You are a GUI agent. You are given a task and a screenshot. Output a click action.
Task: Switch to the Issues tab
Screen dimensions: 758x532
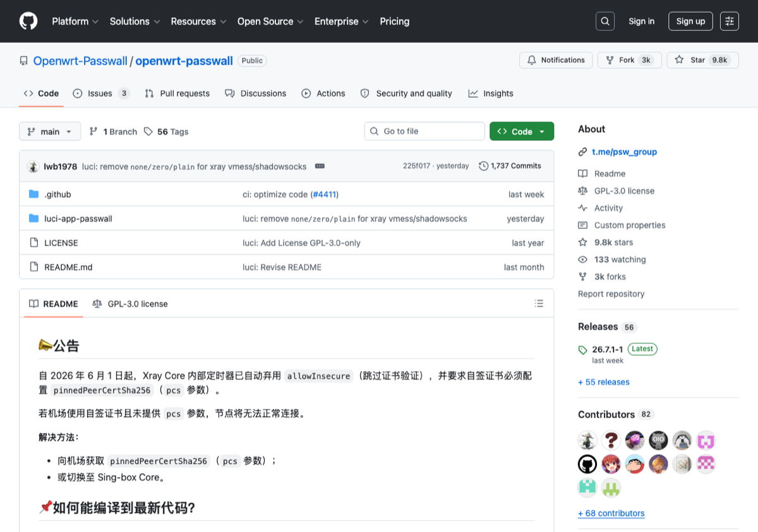click(101, 93)
